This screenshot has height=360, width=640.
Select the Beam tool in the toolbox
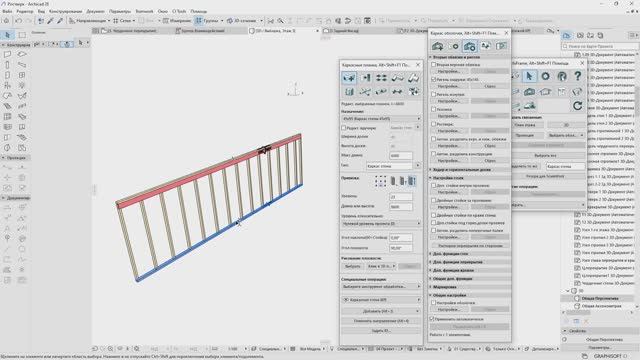pos(22,64)
